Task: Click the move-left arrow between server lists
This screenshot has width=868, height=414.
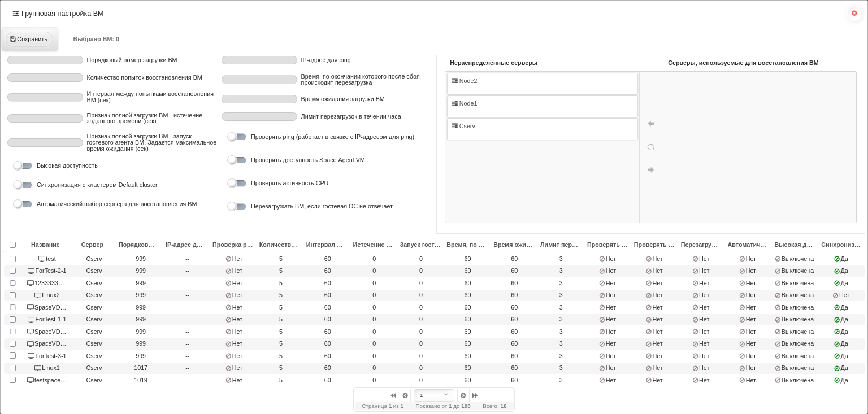Action: pyautogui.click(x=651, y=124)
